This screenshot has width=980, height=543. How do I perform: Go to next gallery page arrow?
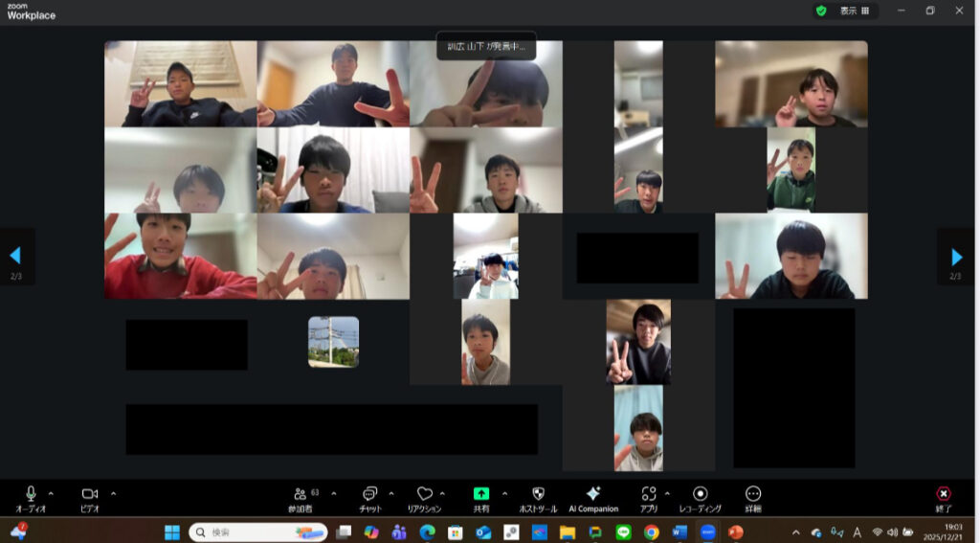(956, 256)
